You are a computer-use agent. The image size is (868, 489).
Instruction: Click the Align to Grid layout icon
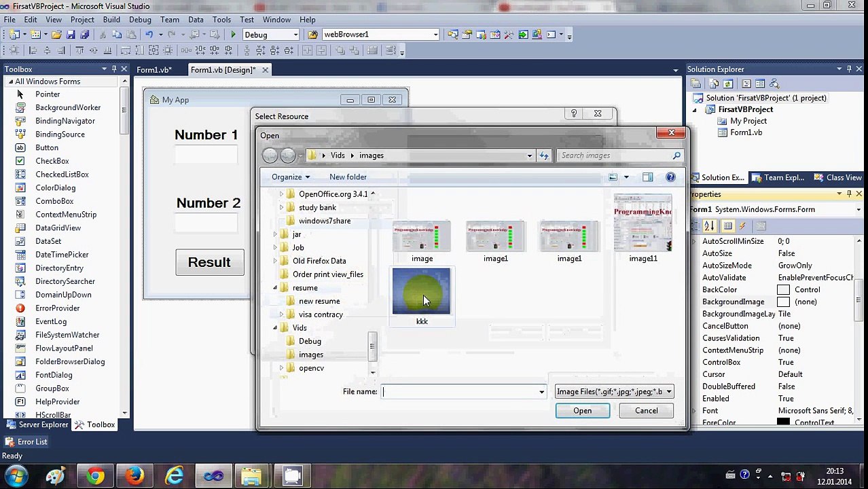pyautogui.click(x=14, y=51)
